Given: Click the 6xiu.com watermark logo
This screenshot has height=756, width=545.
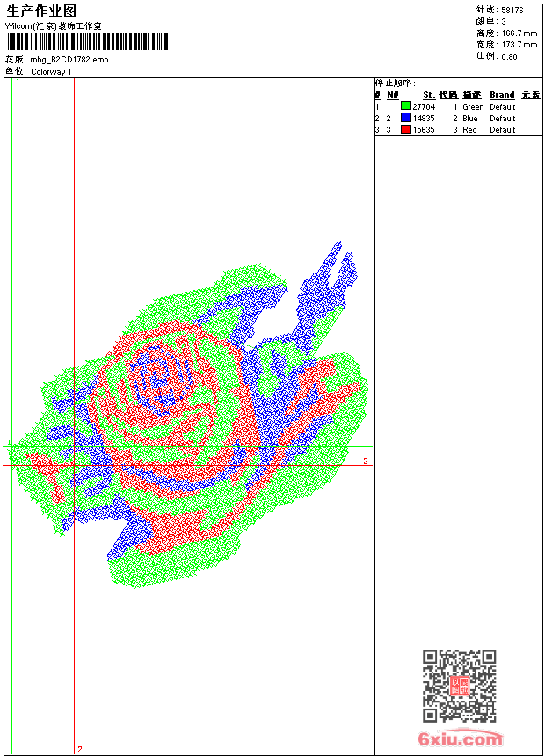Looking at the screenshot, I should pos(461,739).
